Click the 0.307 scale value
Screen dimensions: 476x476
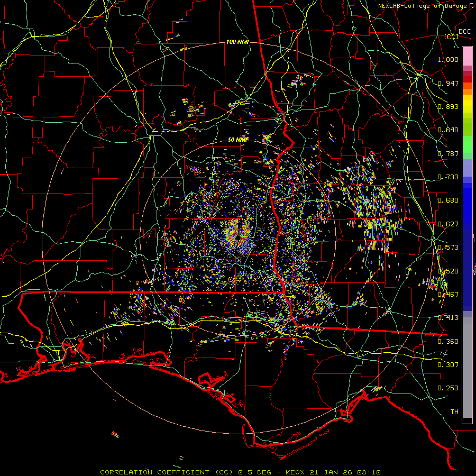[448, 365]
